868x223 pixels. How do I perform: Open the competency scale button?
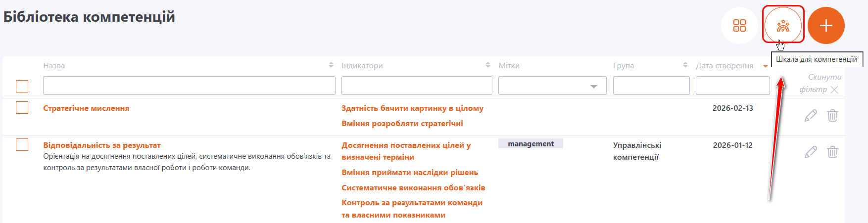pos(783,25)
